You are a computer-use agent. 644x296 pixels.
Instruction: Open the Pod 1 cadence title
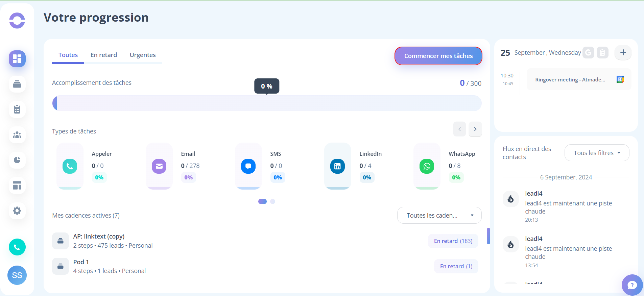81,262
